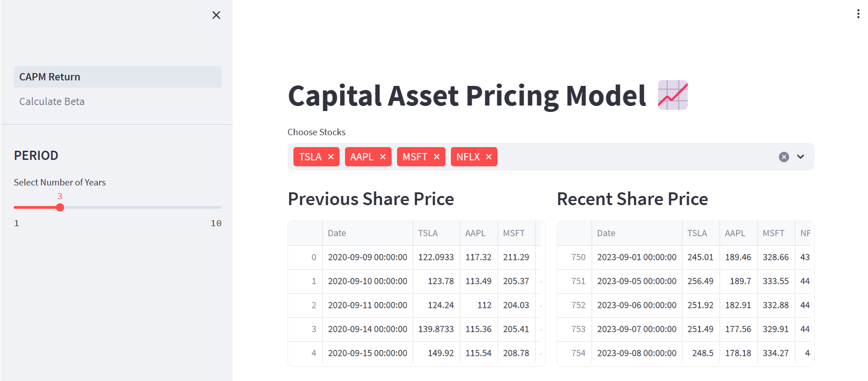
Task: Open the app options three-dot menu
Action: tap(858, 14)
